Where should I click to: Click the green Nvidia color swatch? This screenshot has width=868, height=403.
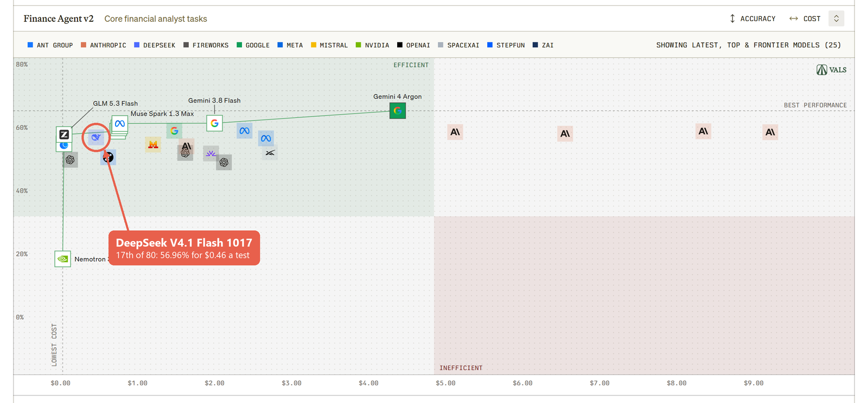[x=359, y=45]
